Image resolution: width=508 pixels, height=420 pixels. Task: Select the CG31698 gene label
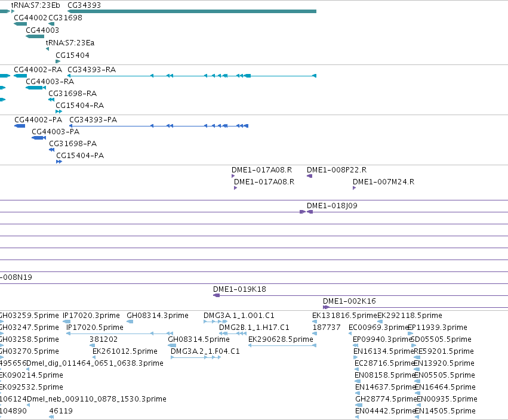pyautogui.click(x=66, y=18)
